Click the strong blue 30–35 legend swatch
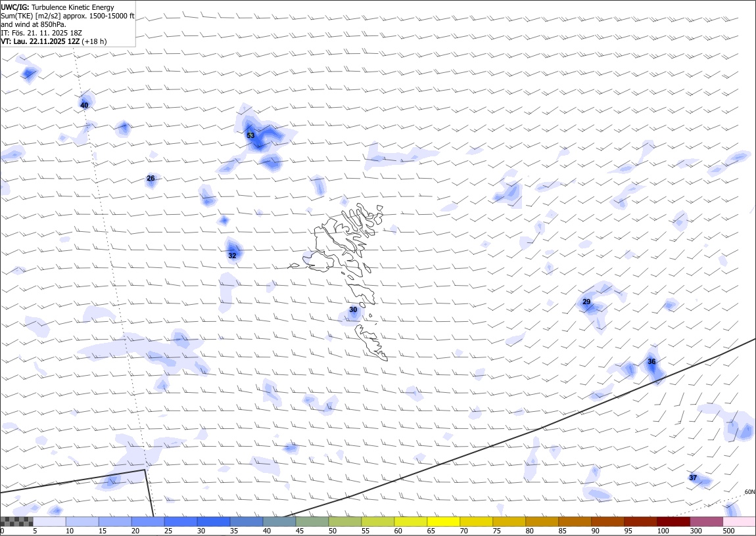 (214, 522)
